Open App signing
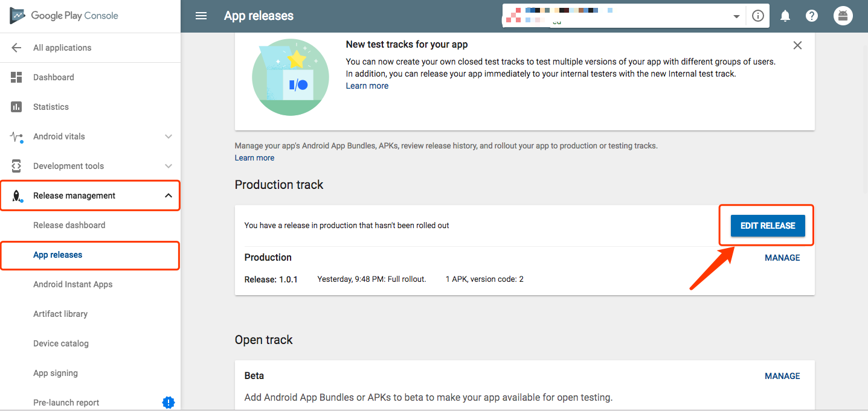 56,373
